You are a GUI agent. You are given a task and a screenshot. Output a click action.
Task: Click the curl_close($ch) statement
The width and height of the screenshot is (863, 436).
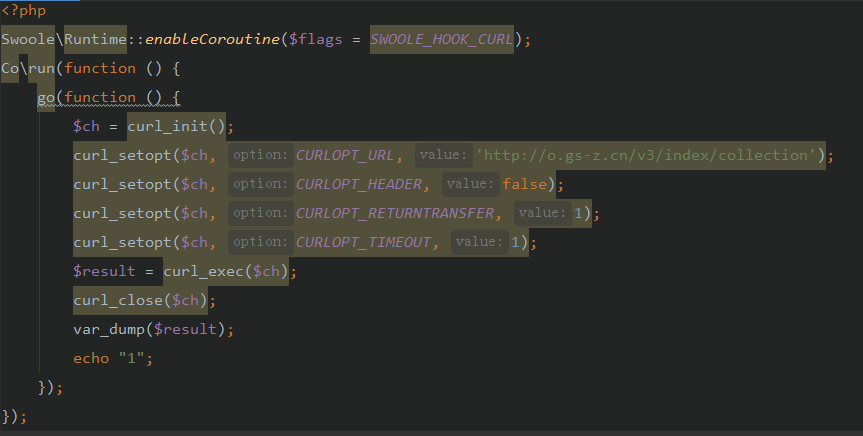point(140,300)
